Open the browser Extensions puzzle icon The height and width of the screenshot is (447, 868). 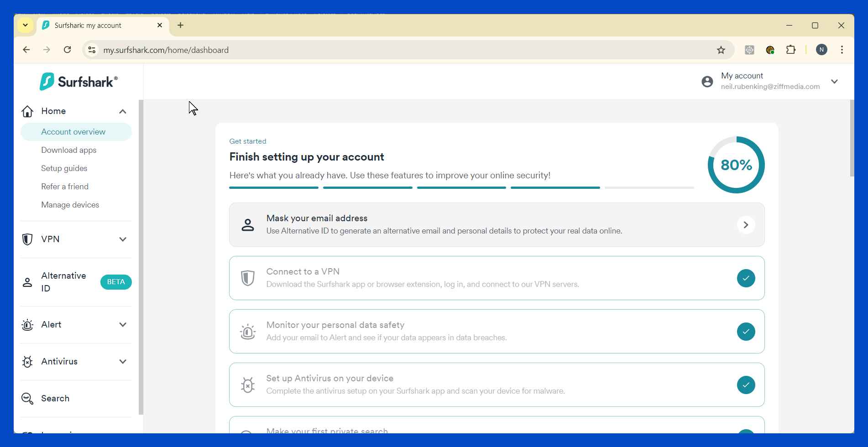(791, 50)
